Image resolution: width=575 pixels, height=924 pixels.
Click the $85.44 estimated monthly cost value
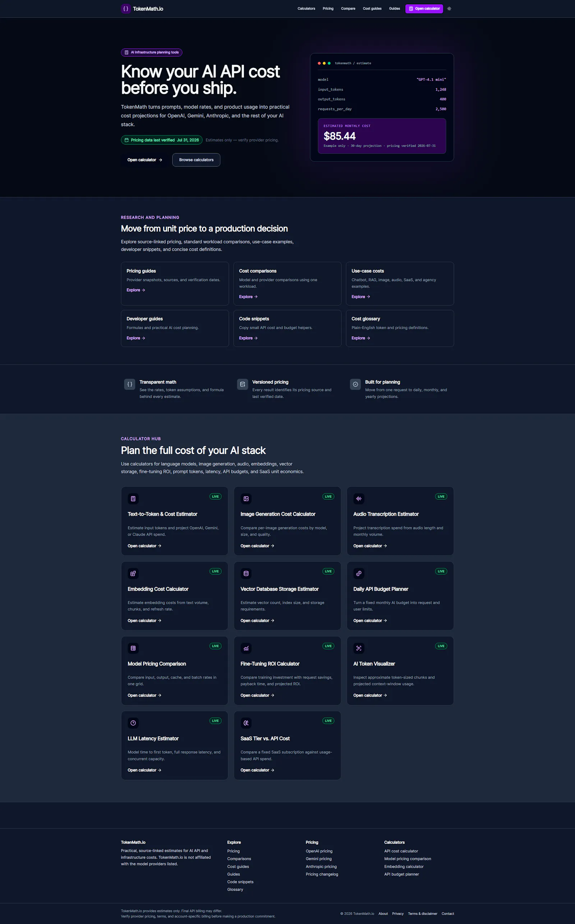[x=340, y=136]
